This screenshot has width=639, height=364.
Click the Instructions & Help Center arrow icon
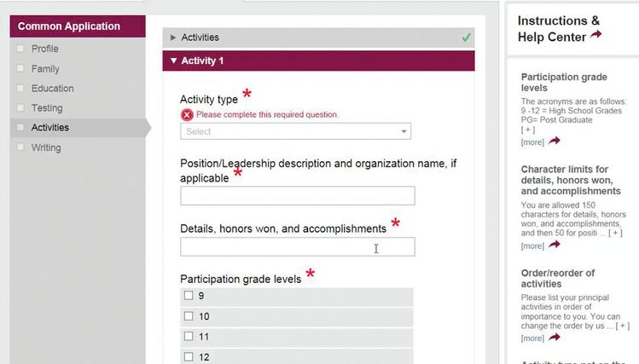[x=595, y=36]
